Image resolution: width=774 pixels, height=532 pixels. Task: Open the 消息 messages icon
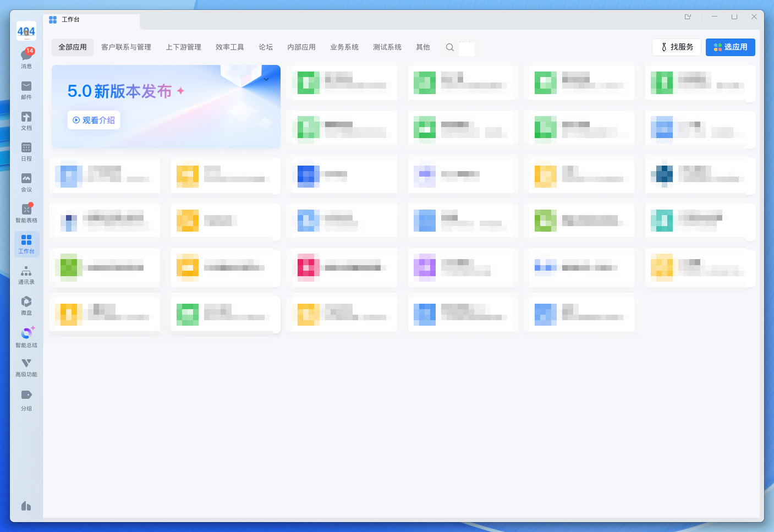tap(26, 58)
